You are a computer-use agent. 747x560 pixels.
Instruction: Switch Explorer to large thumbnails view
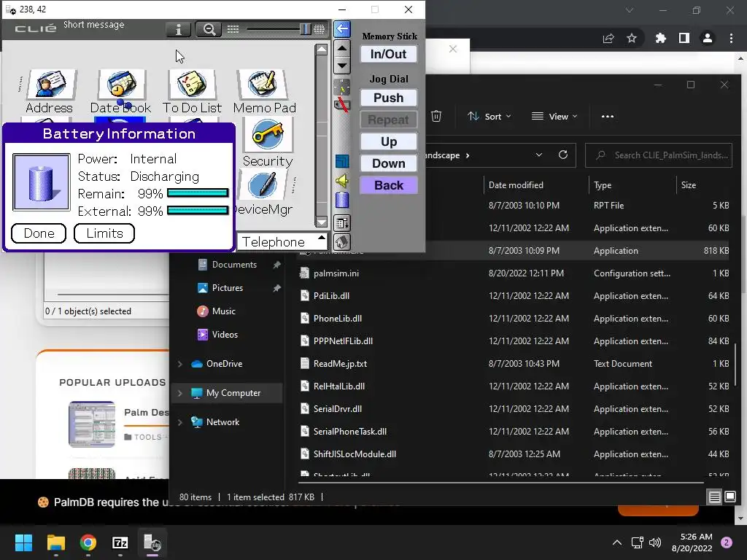[x=729, y=497]
